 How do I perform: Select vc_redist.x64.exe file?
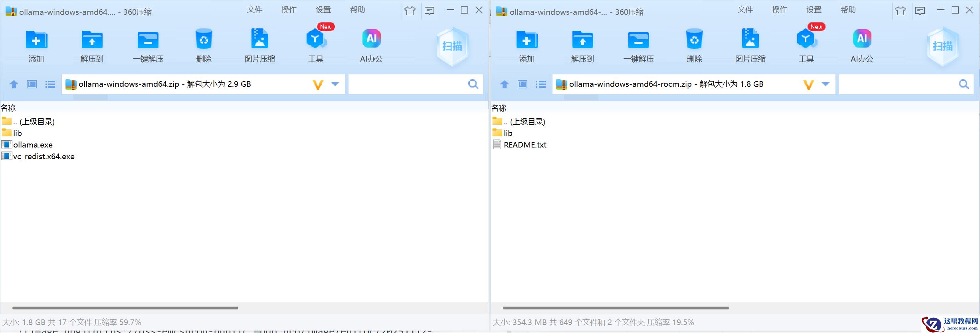tap(38, 156)
